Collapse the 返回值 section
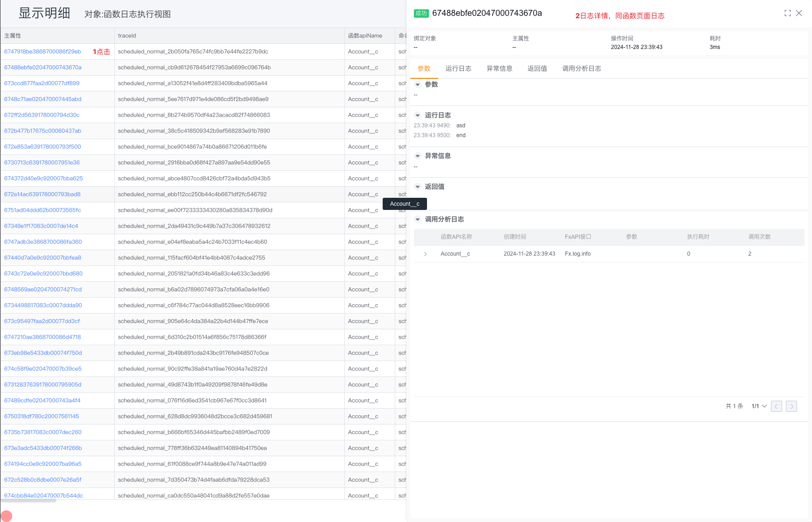The image size is (812, 522). [418, 187]
